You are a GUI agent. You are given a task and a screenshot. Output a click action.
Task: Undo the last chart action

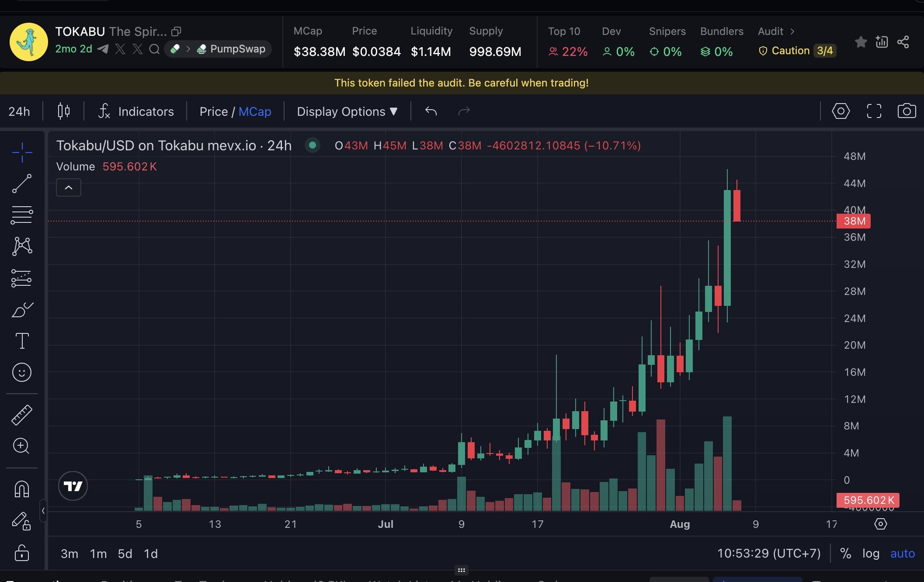(431, 111)
